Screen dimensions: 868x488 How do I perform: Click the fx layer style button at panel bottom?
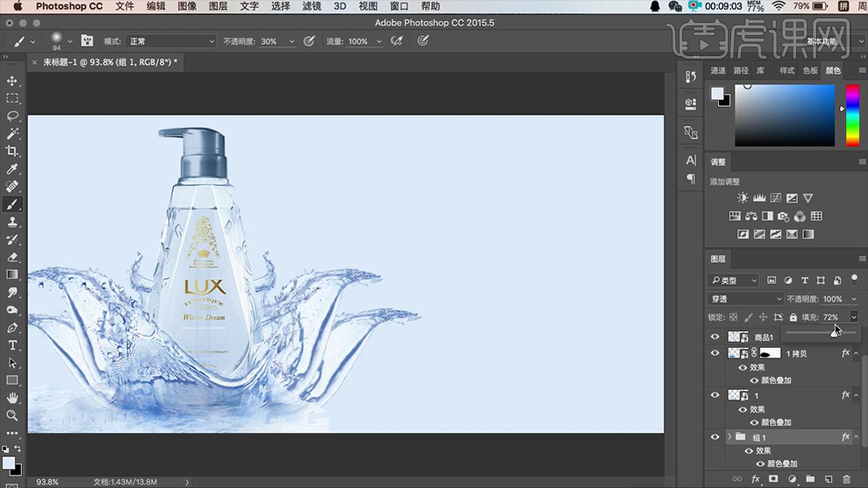[755, 479]
